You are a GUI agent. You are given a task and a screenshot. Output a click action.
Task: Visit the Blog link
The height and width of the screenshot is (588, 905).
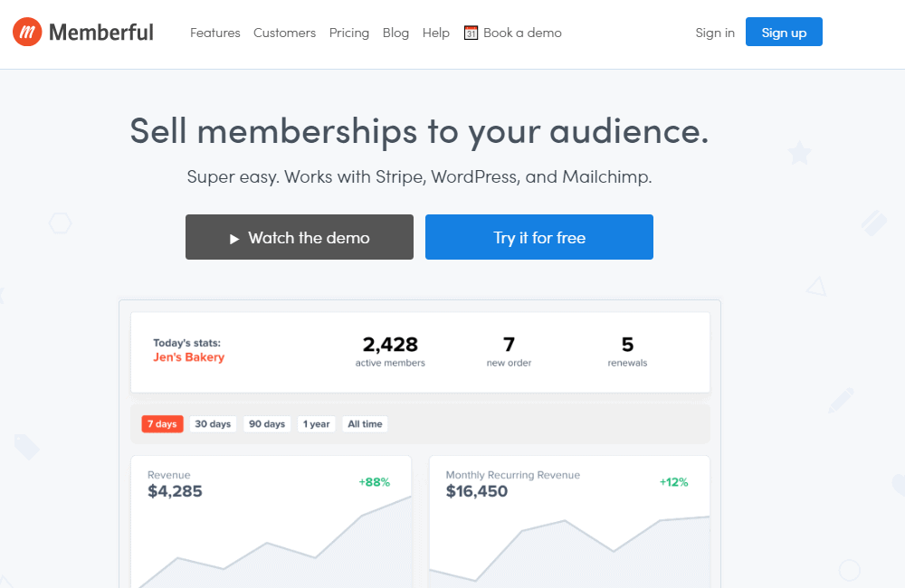click(395, 33)
